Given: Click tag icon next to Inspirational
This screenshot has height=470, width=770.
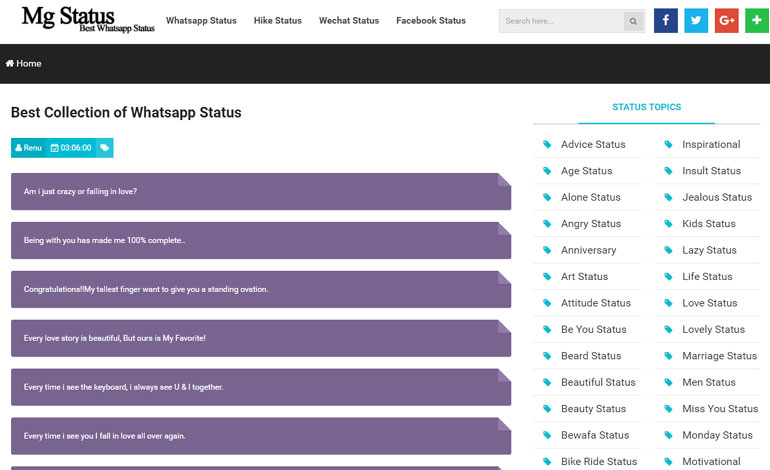Looking at the screenshot, I should point(668,144).
